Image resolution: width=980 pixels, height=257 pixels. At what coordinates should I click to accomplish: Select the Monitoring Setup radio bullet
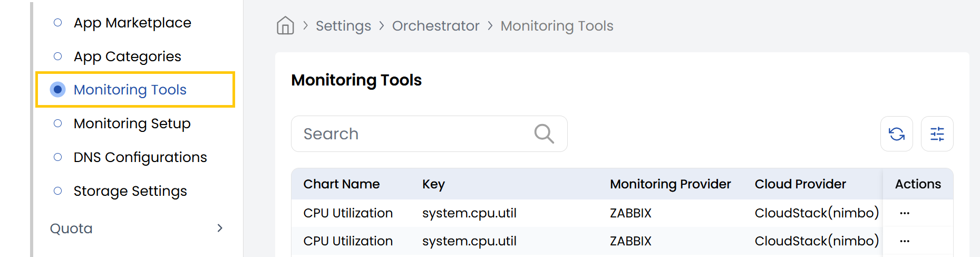tap(58, 123)
